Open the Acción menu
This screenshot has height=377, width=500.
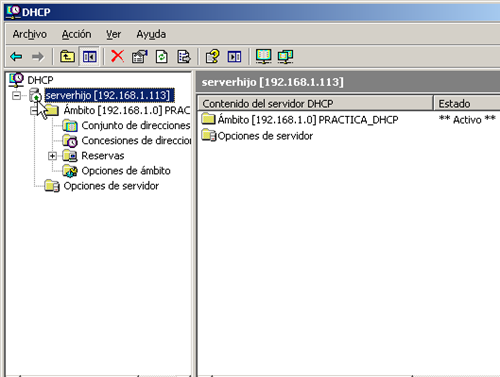click(76, 34)
